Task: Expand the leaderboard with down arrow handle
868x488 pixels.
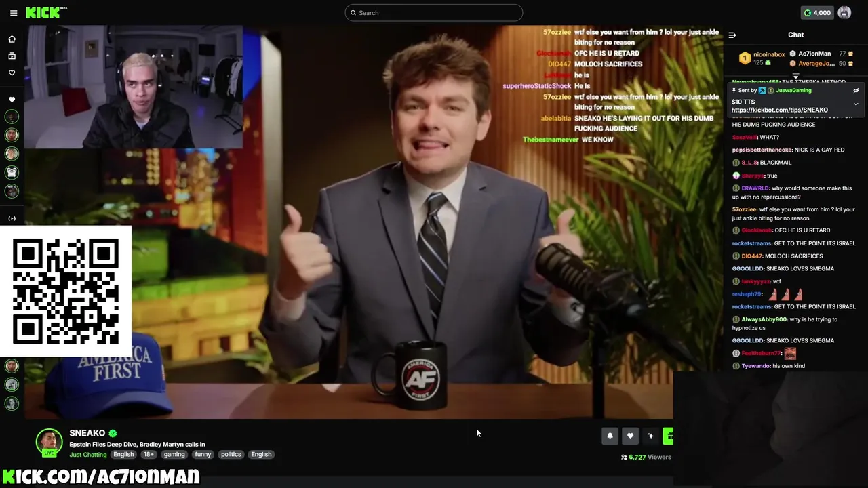Action: 795,75
